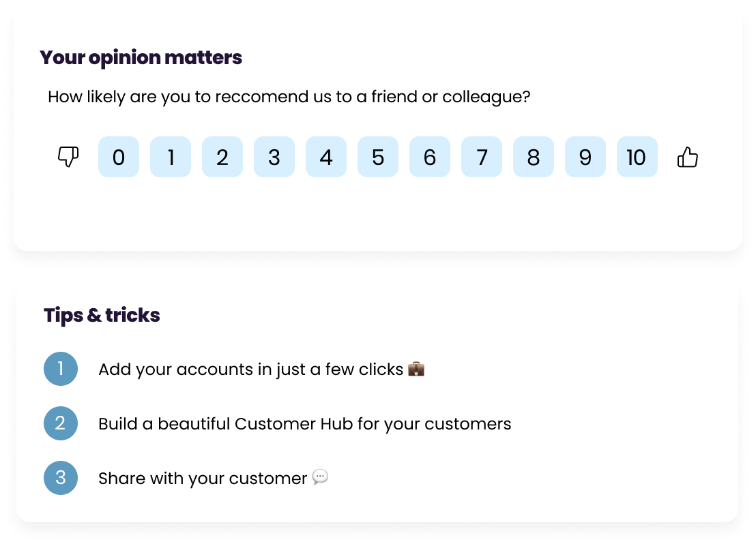Click the thumbs down icon

(x=68, y=157)
